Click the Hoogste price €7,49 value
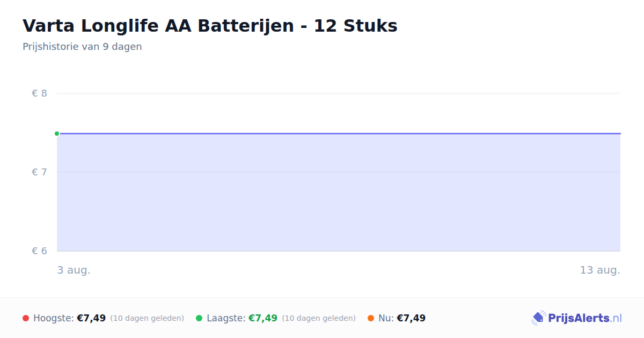The image size is (644, 338). [91, 318]
